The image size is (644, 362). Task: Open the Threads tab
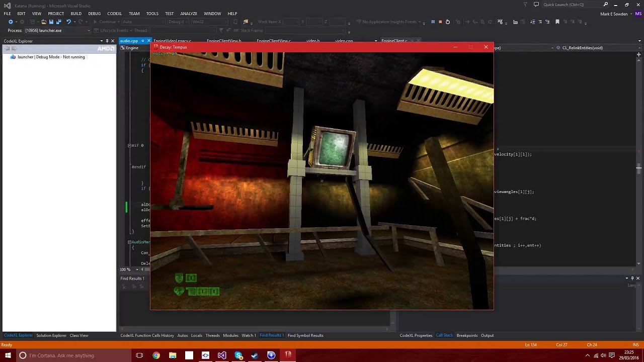tap(212, 335)
